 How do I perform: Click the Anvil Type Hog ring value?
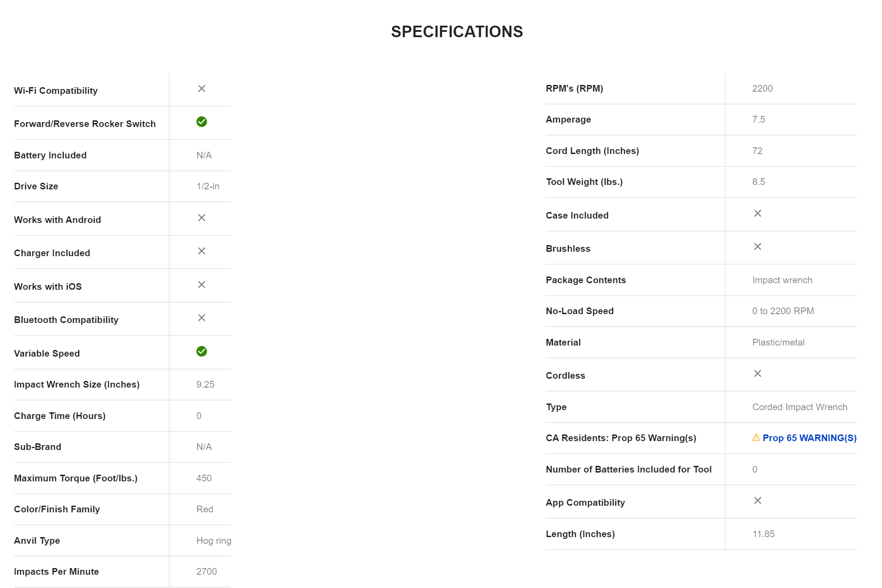point(213,541)
